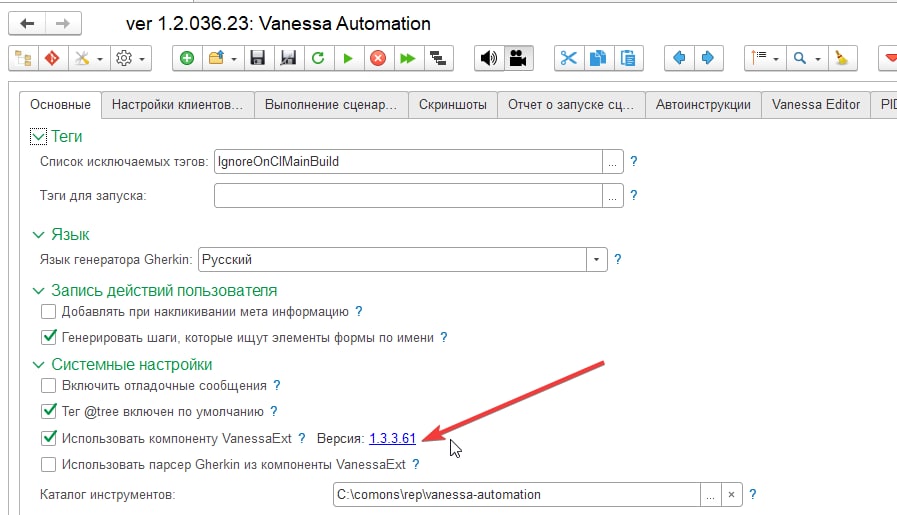The width and height of the screenshot is (897, 515).
Task: Open the gear settings dropdown arrow
Action: pyautogui.click(x=142, y=59)
